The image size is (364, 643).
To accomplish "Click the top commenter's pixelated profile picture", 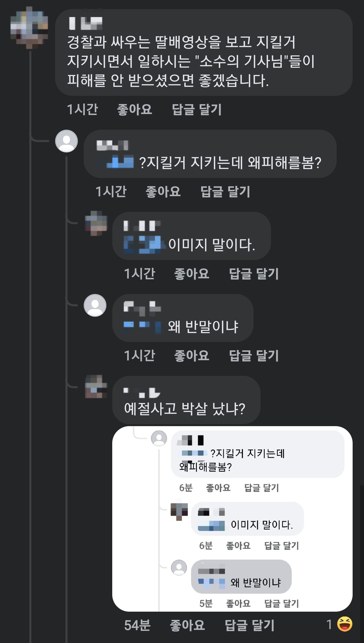I will 29,27.
